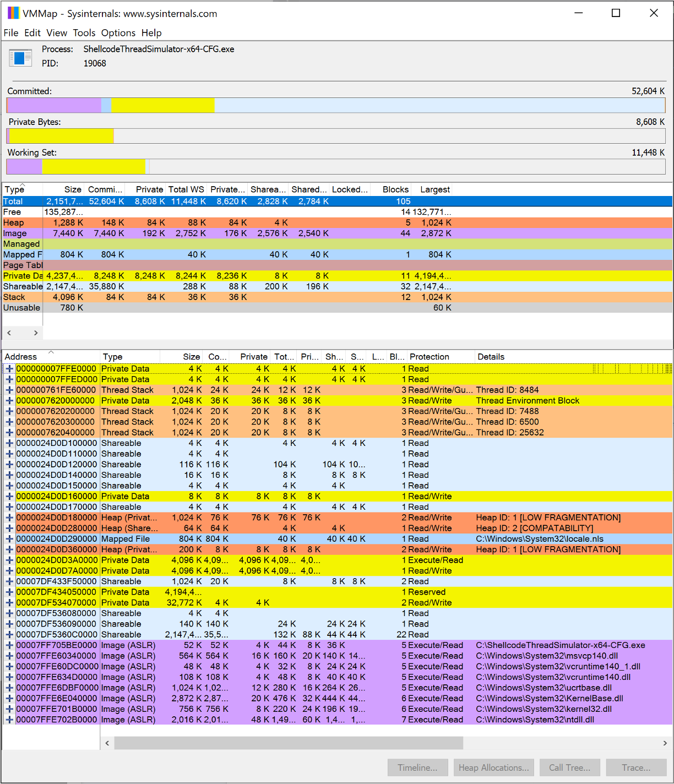
Task: Open the Options menu
Action: [x=118, y=33]
